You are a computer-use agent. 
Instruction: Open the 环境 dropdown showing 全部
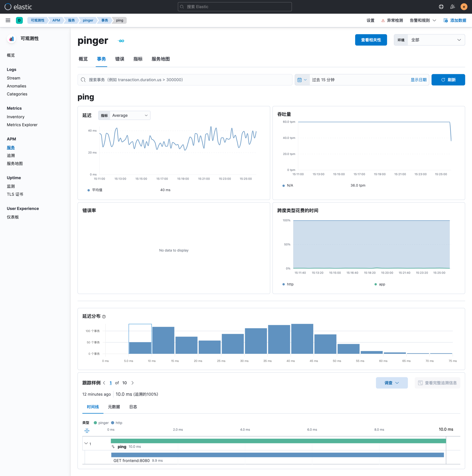pyautogui.click(x=436, y=40)
